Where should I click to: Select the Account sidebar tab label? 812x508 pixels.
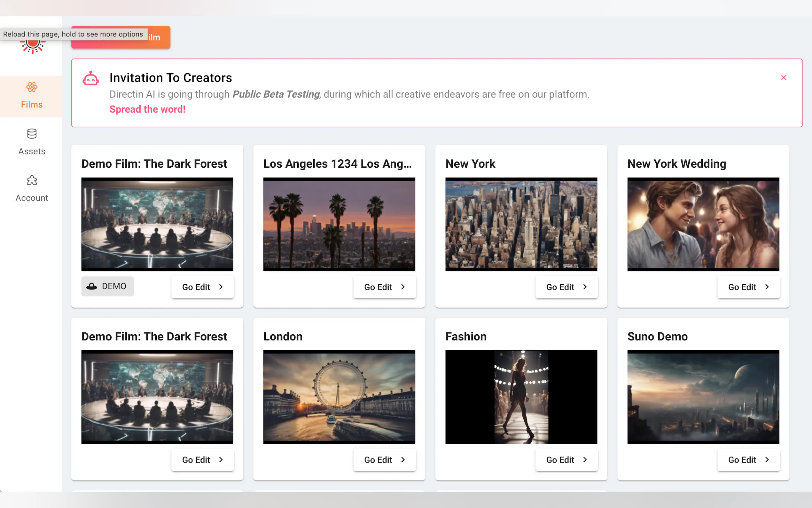(32, 198)
